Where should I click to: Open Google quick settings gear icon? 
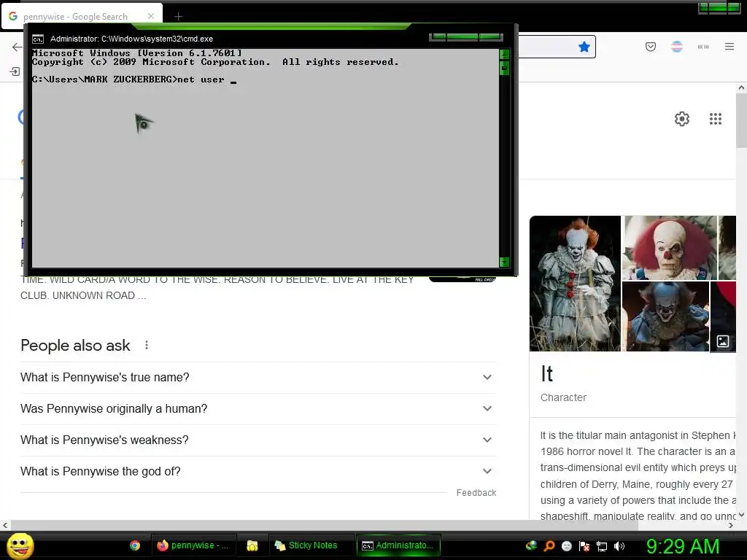point(682,119)
